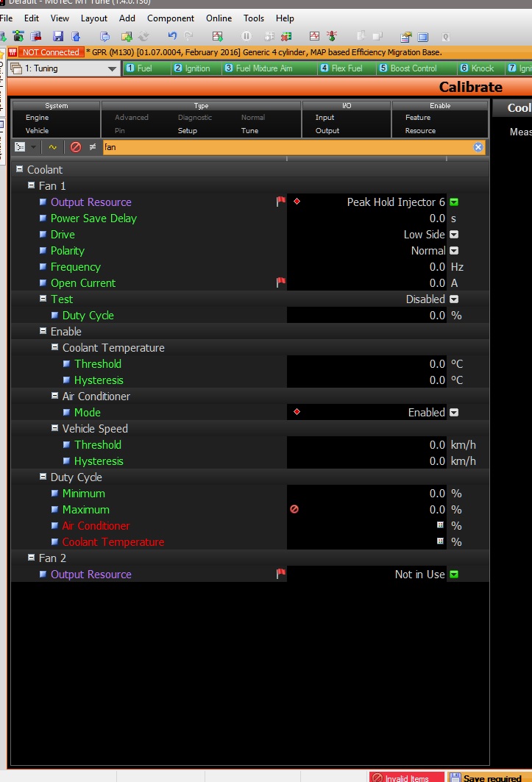This screenshot has width=532, height=782.
Task: Collapse the Coolant tree node
Action: 19,169
